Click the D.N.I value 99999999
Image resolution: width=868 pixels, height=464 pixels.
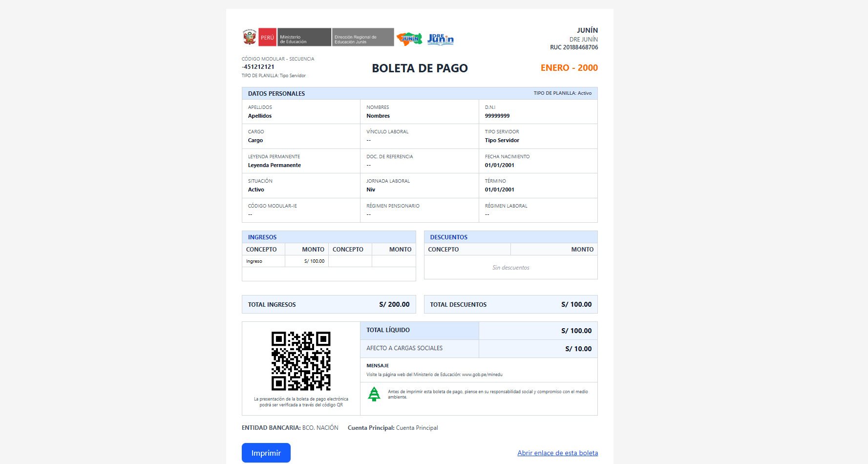(497, 116)
